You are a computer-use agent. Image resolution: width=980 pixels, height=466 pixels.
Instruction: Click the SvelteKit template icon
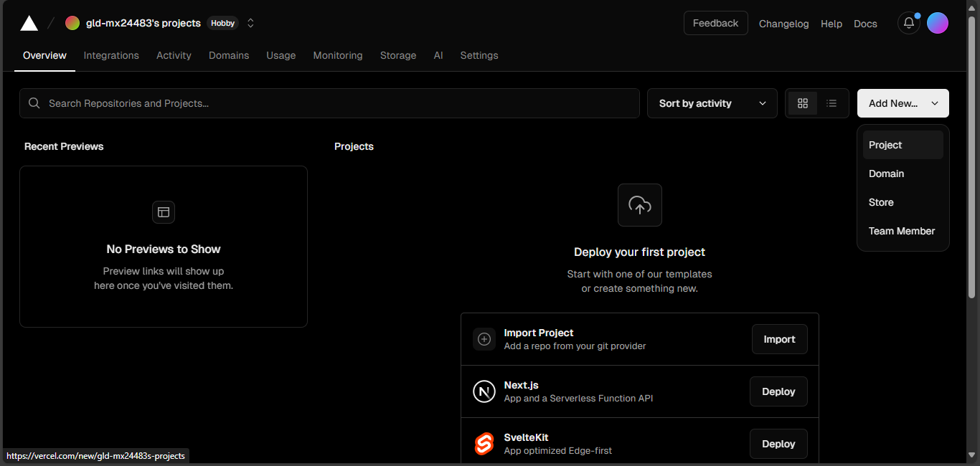click(484, 444)
